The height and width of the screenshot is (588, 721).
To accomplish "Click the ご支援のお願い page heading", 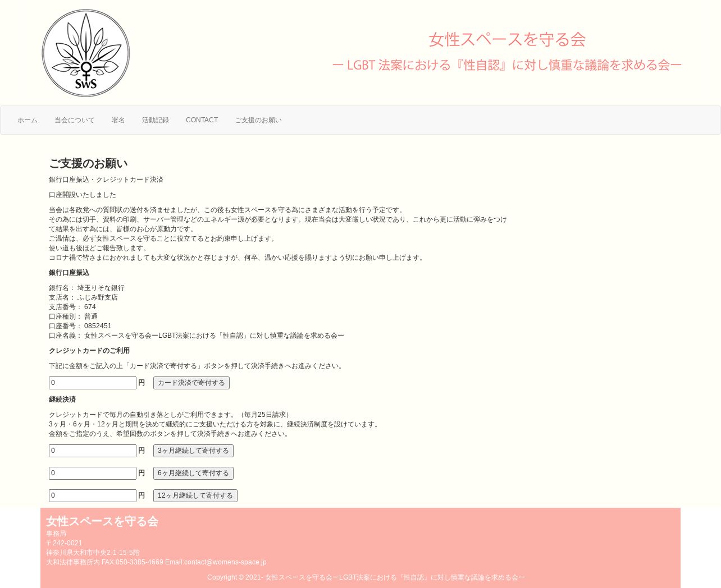I will point(88,163).
